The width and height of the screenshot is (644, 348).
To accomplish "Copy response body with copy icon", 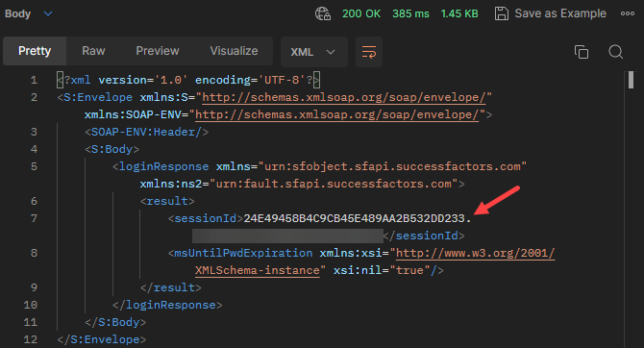I will [582, 52].
